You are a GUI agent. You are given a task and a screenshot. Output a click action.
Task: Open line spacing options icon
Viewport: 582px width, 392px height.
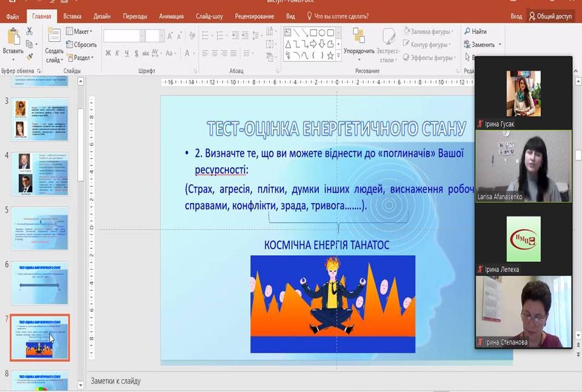pos(256,36)
